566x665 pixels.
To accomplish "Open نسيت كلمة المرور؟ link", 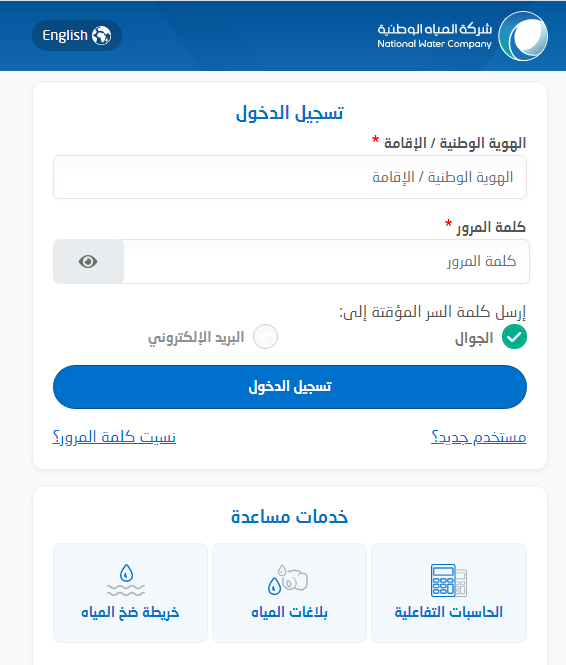I will click(x=114, y=437).
